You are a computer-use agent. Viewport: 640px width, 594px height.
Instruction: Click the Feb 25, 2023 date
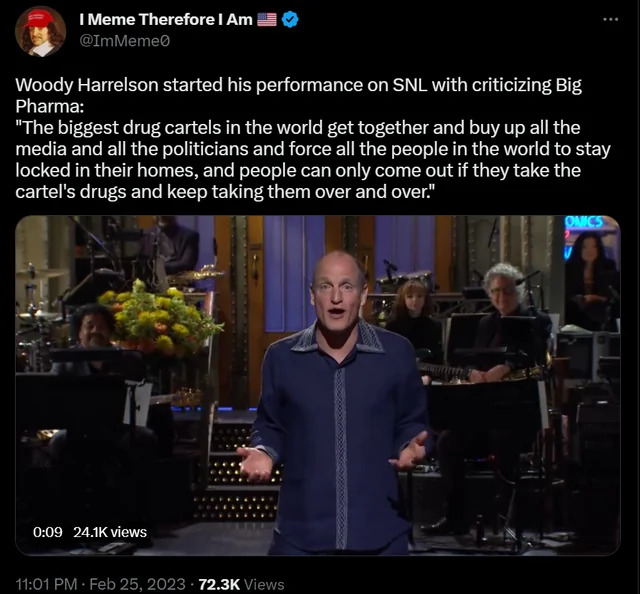pyautogui.click(x=138, y=584)
